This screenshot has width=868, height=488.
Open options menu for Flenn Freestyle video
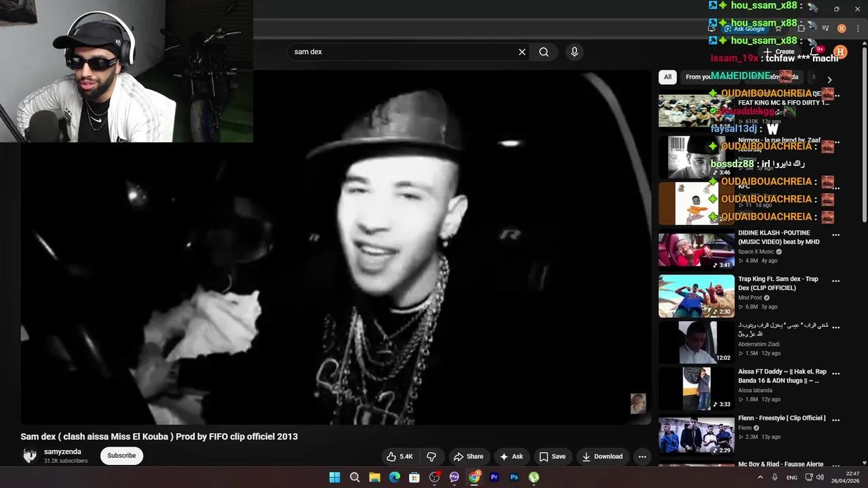tap(835, 420)
